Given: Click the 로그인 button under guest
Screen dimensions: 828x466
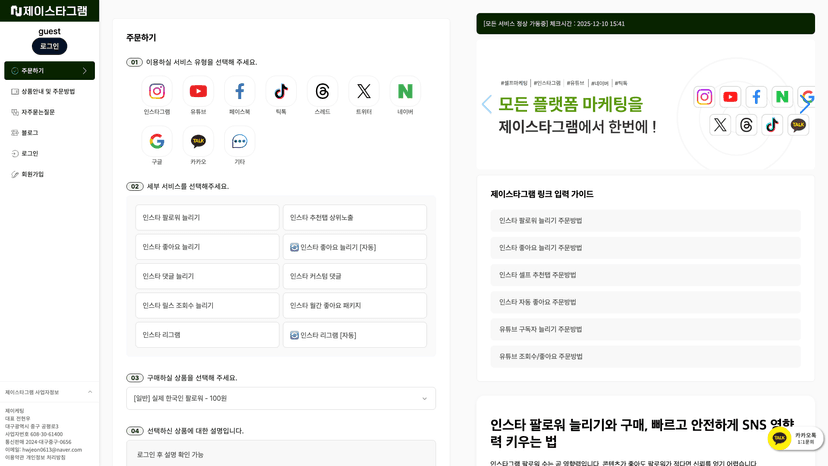Looking at the screenshot, I should click(x=49, y=46).
